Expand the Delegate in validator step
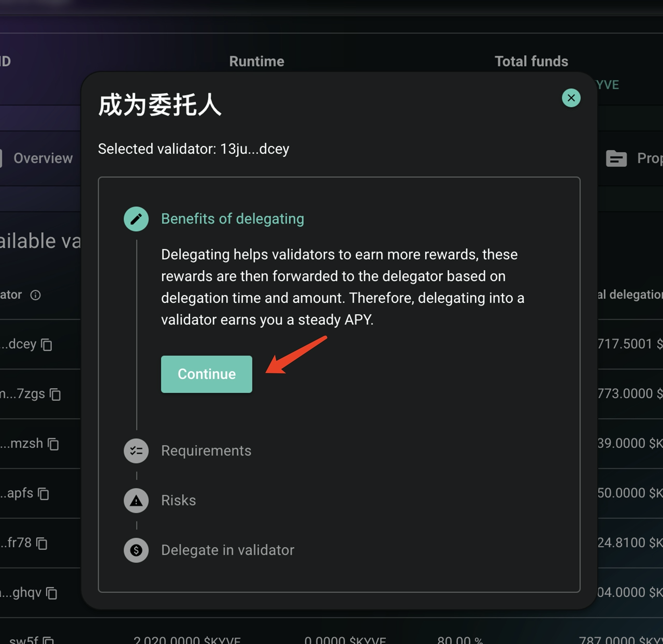Viewport: 663px width, 644px height. (x=227, y=550)
